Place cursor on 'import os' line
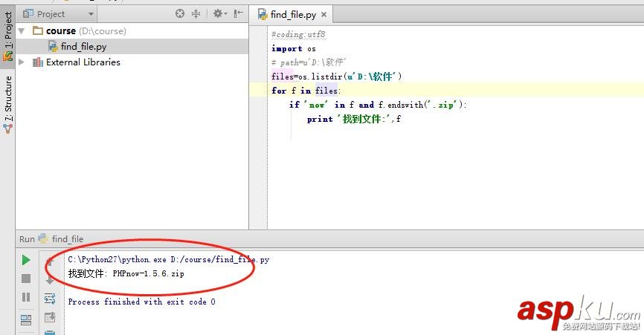Viewport: 644px width, 335px height. pyautogui.click(x=294, y=49)
